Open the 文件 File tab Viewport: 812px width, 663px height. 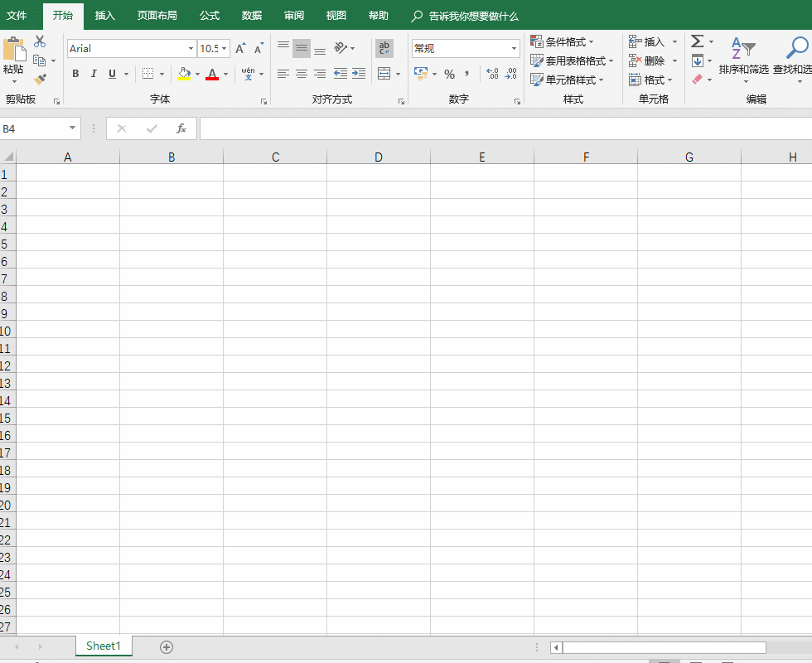click(17, 16)
